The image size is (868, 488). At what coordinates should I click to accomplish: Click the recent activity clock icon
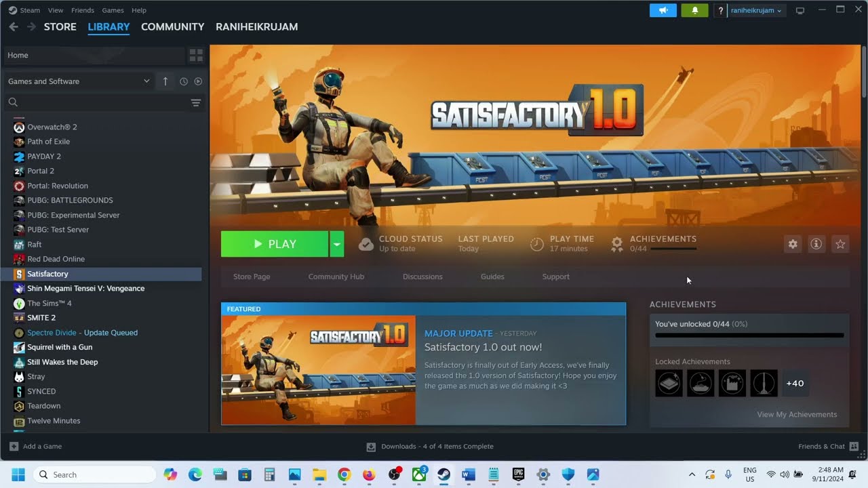pyautogui.click(x=184, y=81)
